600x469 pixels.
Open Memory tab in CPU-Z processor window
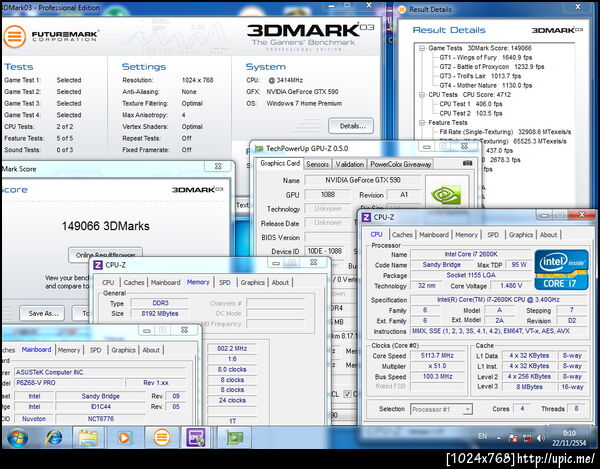click(466, 235)
